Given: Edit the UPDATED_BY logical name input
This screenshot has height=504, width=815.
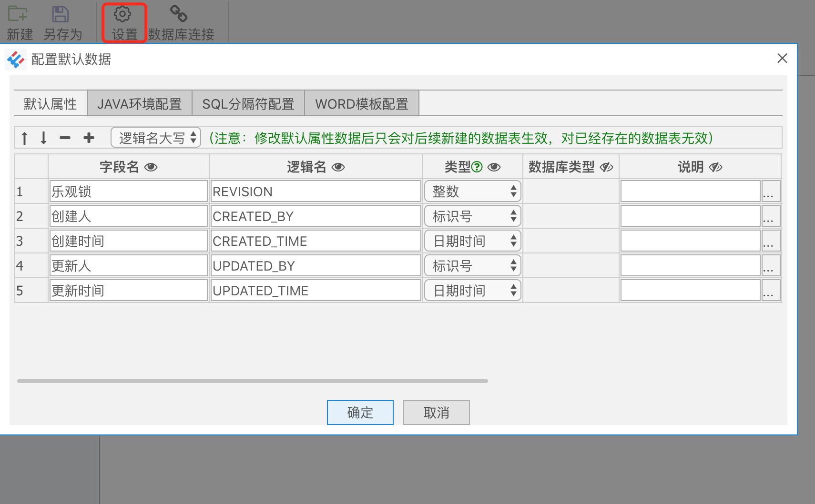Looking at the screenshot, I should point(316,266).
